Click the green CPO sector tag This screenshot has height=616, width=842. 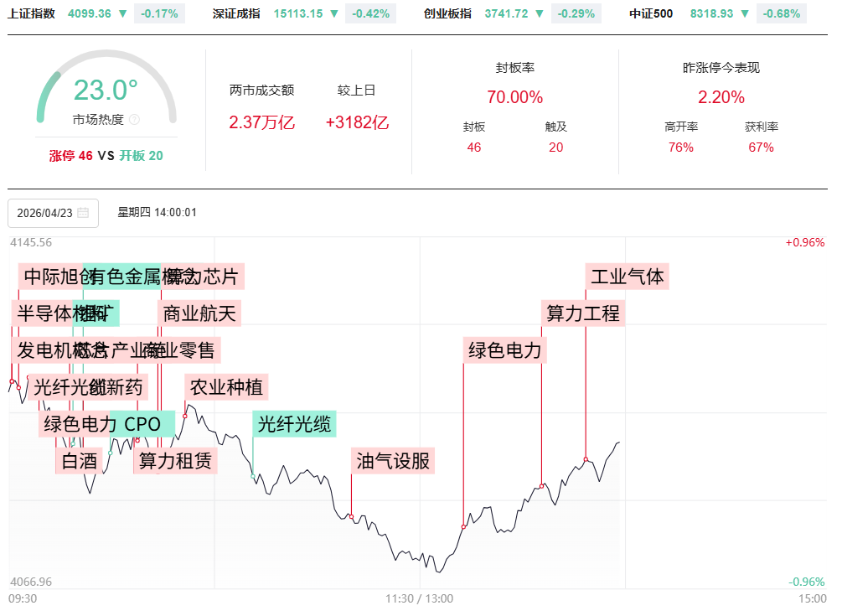coord(144,424)
